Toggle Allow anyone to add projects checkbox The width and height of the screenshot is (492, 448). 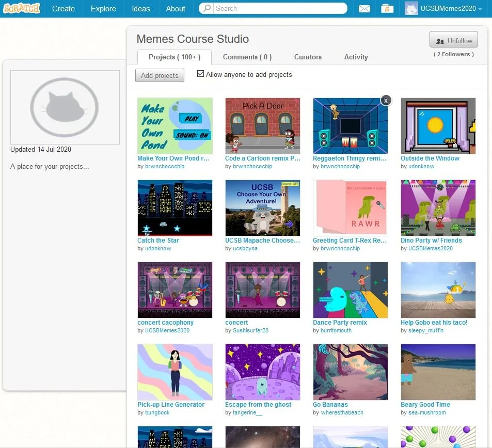(201, 74)
